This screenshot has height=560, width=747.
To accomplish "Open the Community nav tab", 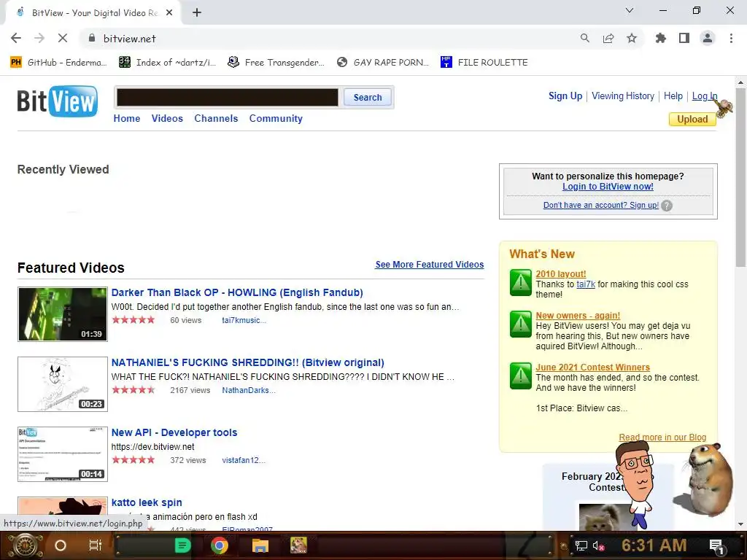I will coord(276,119).
